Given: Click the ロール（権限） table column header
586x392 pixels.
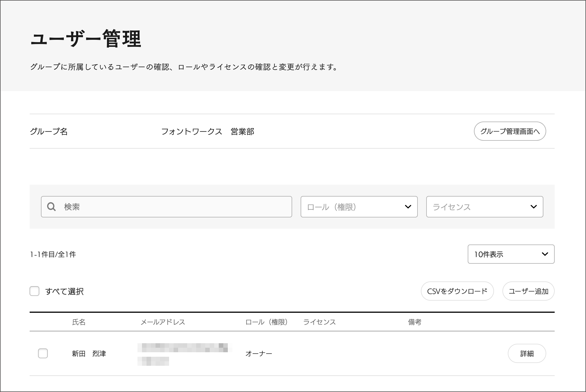Looking at the screenshot, I should pos(267,322).
